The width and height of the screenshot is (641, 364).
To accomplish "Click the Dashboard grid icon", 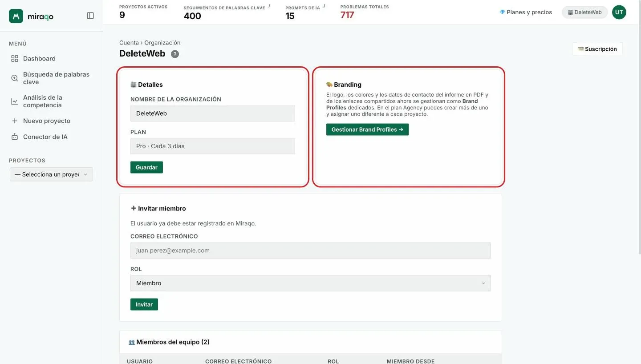I will click(15, 58).
